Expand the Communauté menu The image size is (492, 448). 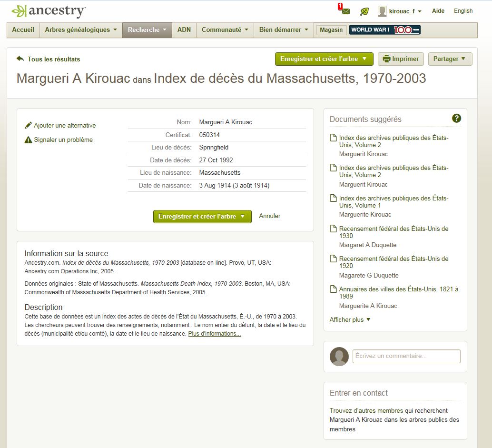225,30
